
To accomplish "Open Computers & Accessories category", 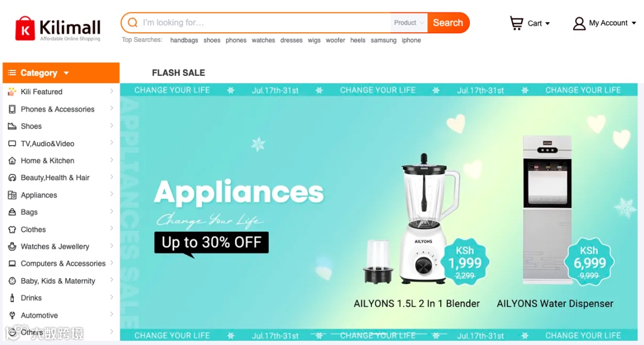I will click(x=63, y=264).
